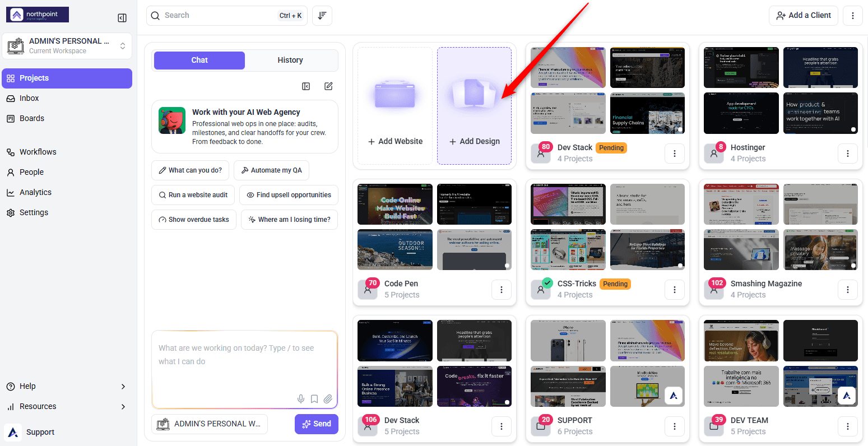Viewport: 868px width, 446px height.
Task: Open iPhone thumbnail in SUPPORT card
Action: 568,341
